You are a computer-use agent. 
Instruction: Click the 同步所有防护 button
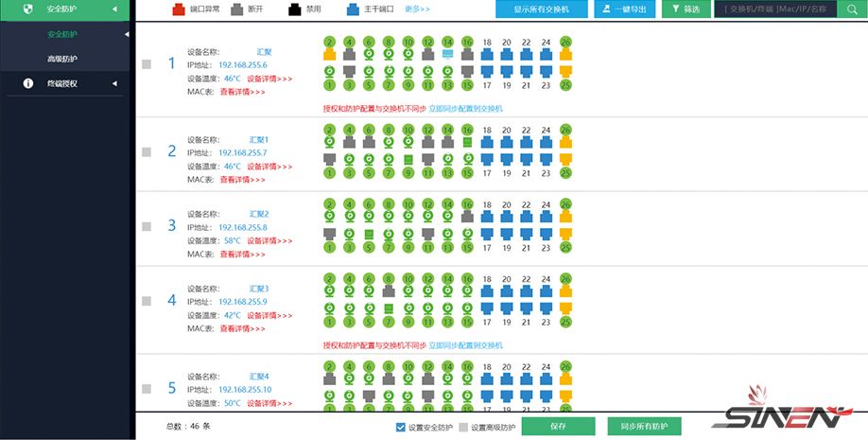(644, 427)
